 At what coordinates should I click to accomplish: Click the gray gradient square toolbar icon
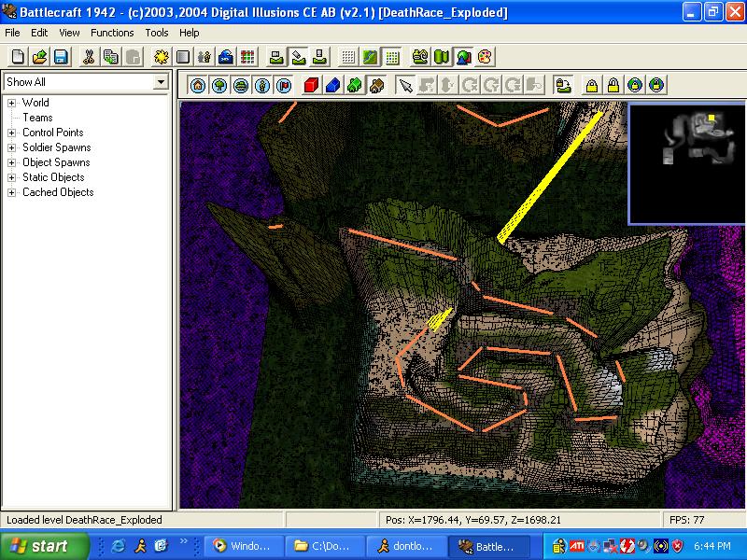[183, 57]
